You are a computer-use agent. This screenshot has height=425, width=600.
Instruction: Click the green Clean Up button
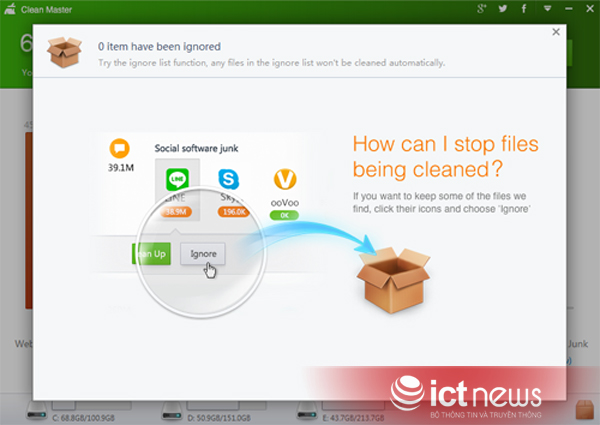[x=152, y=254]
